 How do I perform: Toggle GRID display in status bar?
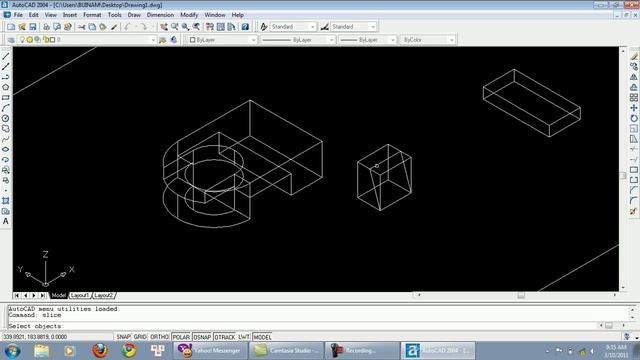140,337
